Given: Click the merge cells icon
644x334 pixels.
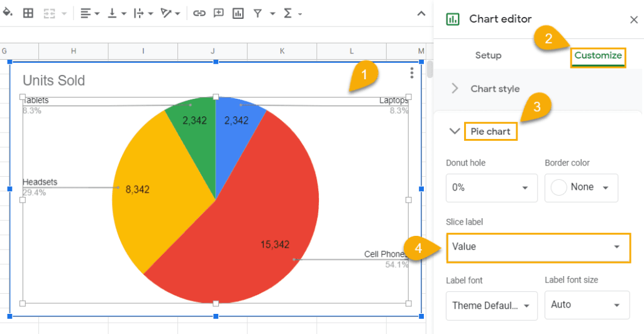Looking at the screenshot, I should 49,14.
